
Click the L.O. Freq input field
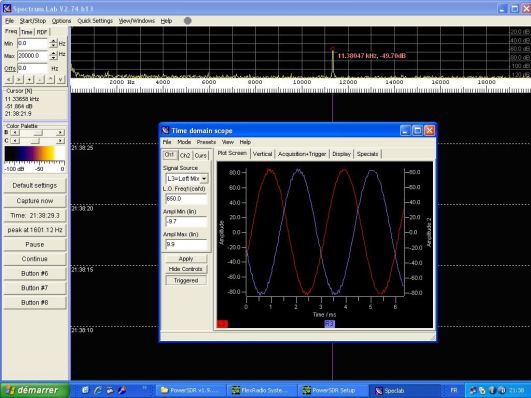pos(186,199)
